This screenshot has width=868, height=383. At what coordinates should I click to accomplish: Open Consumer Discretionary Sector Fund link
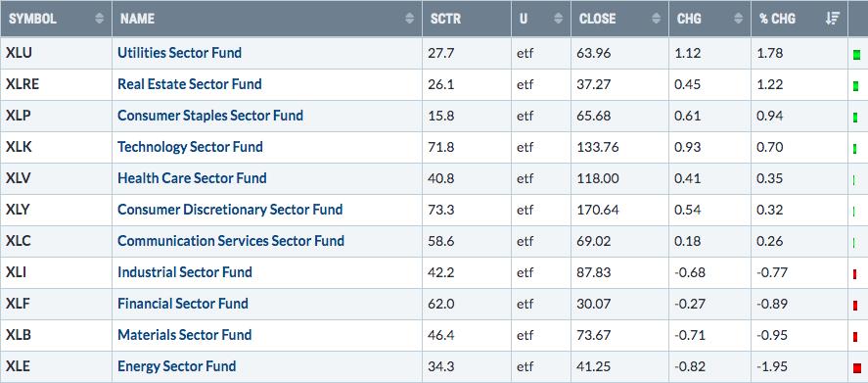pyautogui.click(x=230, y=210)
